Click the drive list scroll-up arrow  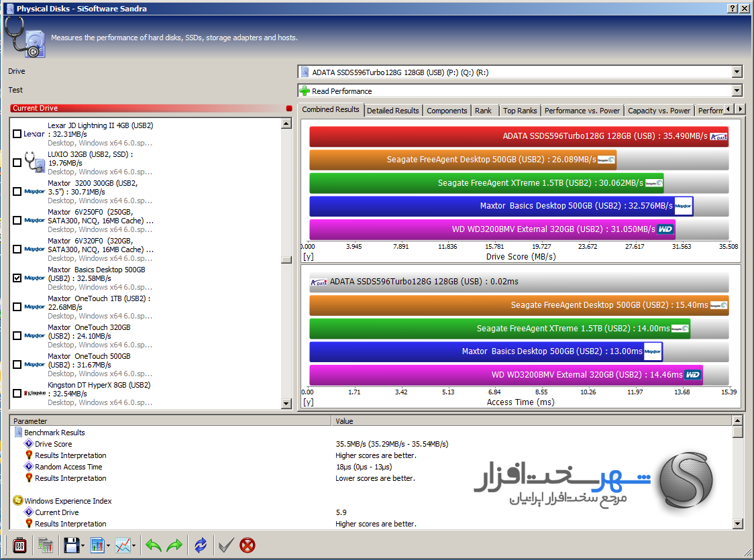(286, 123)
